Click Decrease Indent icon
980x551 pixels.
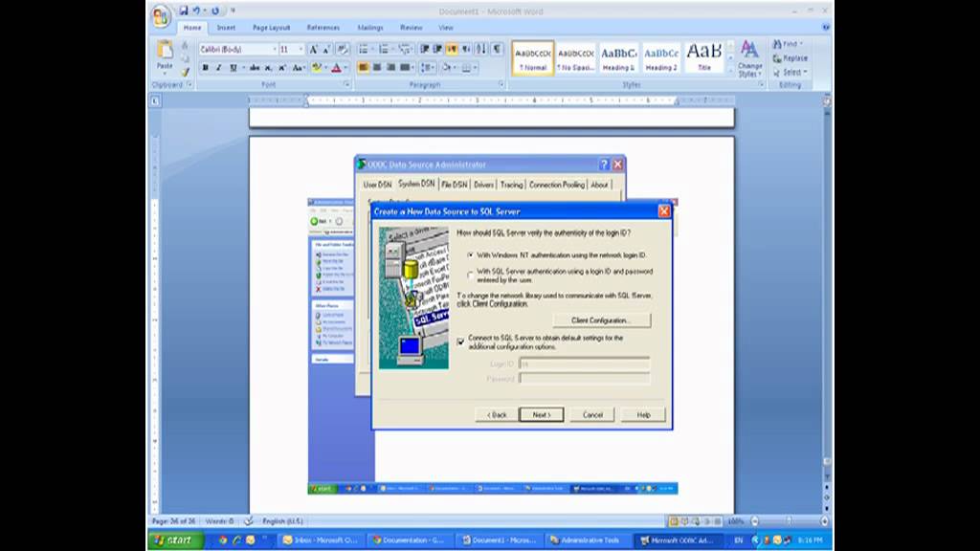(424, 50)
